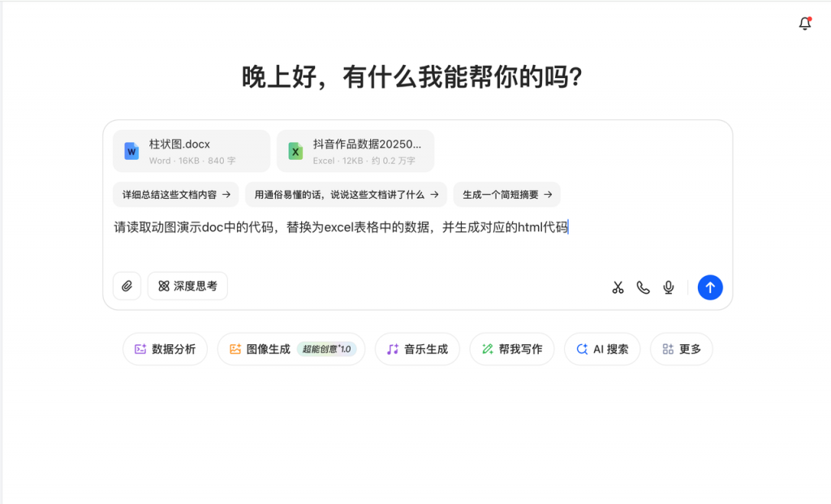Click the Word file icon on 柱状图.docx
831x504 pixels.
tap(131, 151)
